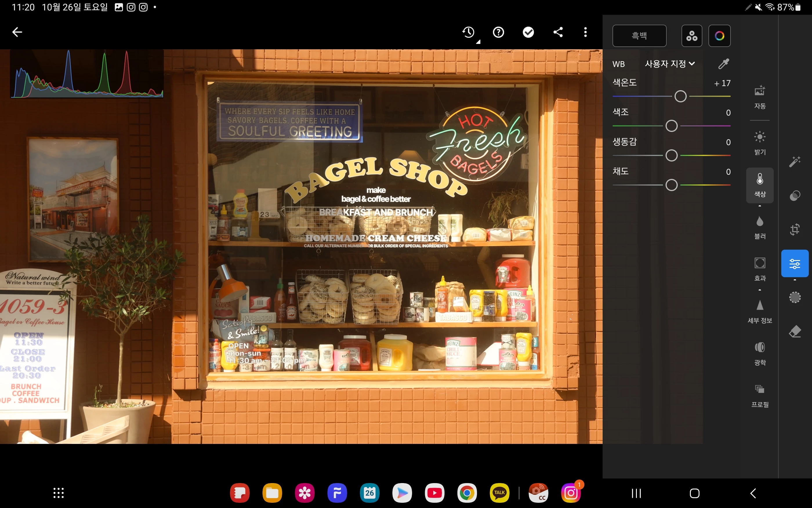Pick white balance with the eyedropper

[723, 64]
